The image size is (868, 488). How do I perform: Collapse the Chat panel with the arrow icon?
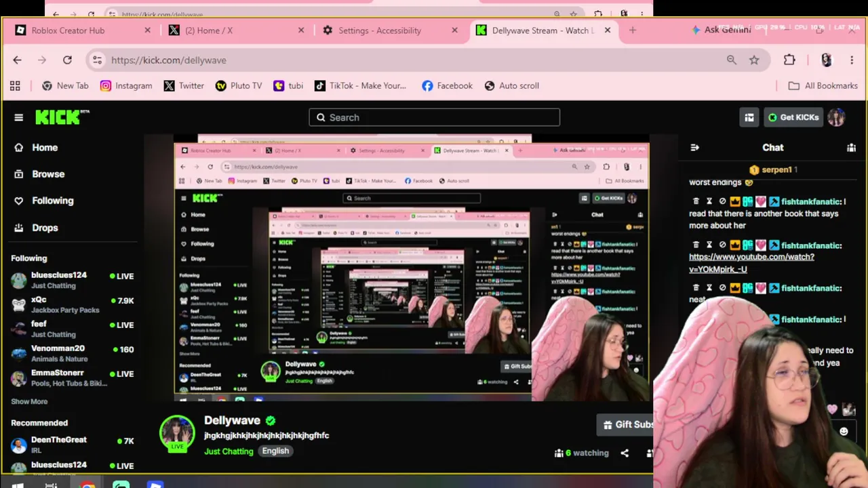694,147
